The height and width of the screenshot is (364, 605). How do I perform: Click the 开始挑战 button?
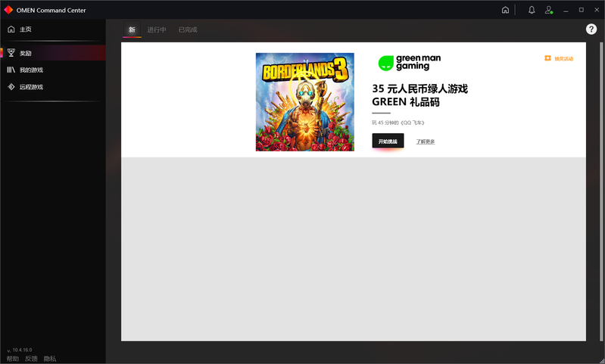(x=388, y=141)
